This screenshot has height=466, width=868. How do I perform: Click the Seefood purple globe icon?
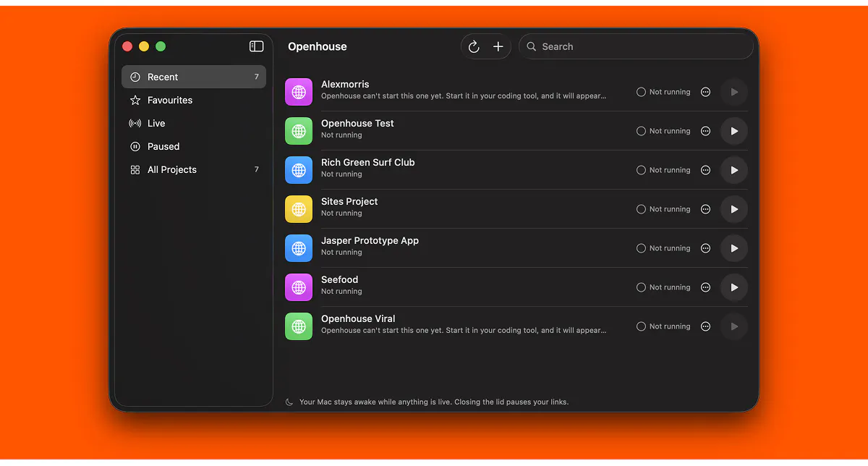(x=299, y=287)
